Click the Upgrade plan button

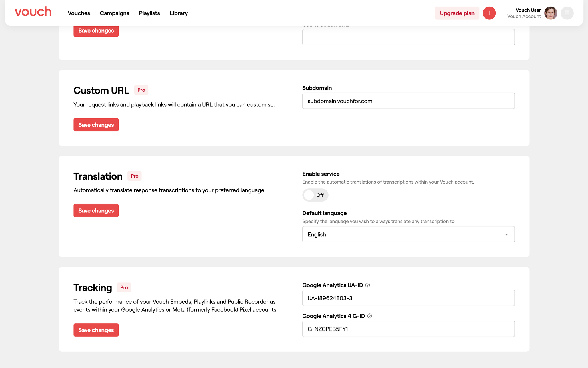[457, 13]
